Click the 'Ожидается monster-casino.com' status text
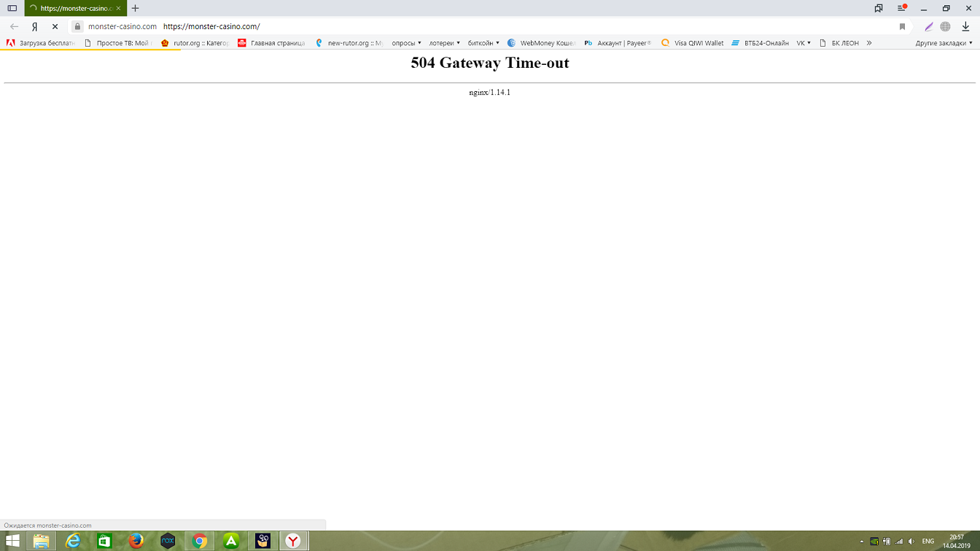 (x=48, y=525)
